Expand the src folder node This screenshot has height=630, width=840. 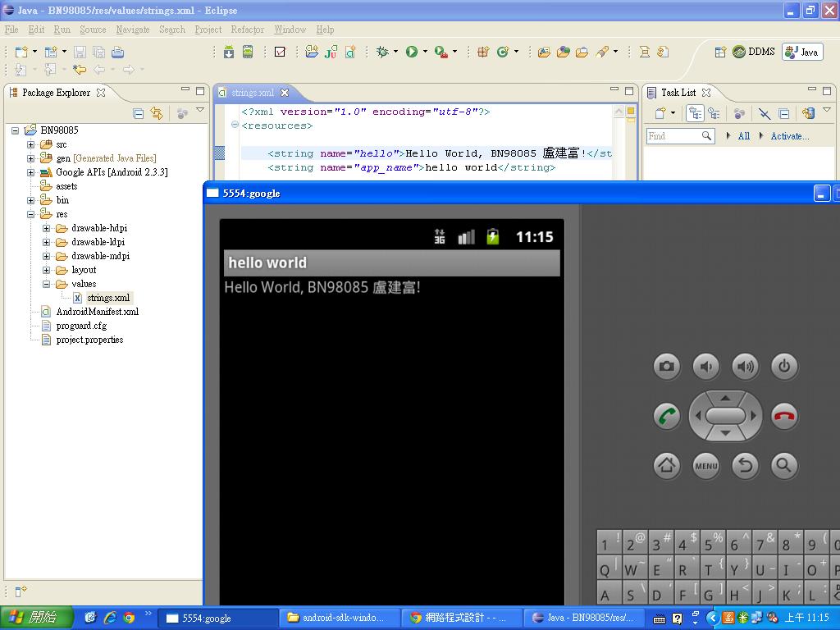31,144
